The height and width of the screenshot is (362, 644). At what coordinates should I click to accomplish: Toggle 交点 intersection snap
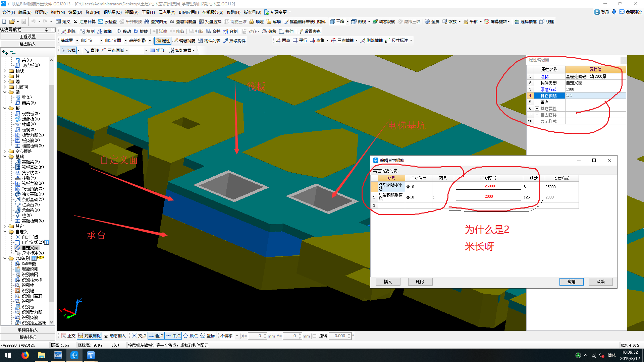coord(139,336)
